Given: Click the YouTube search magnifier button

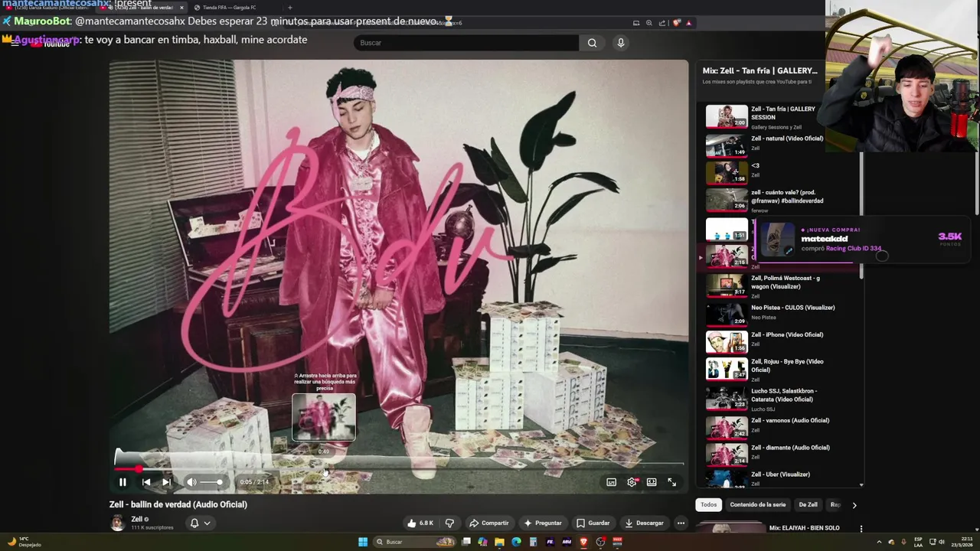Looking at the screenshot, I should pyautogui.click(x=592, y=43).
